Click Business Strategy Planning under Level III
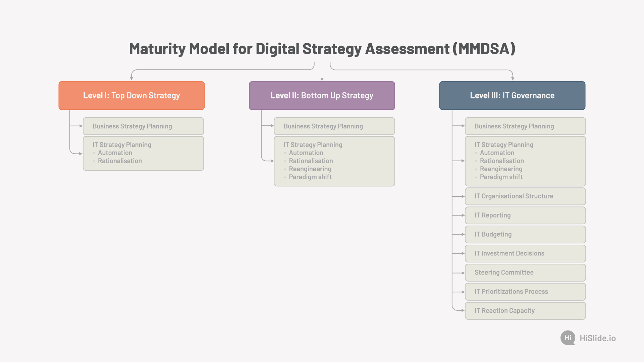The image size is (644, 362). (525, 126)
